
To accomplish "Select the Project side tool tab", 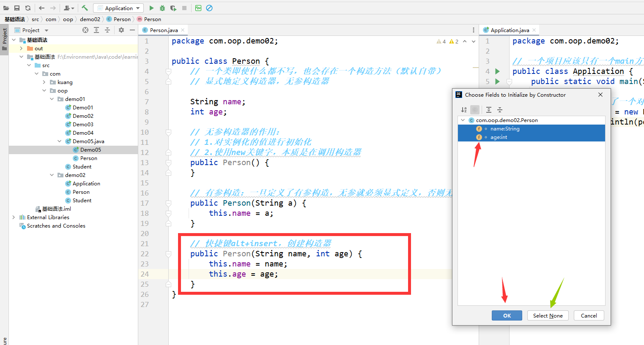I will (5, 39).
